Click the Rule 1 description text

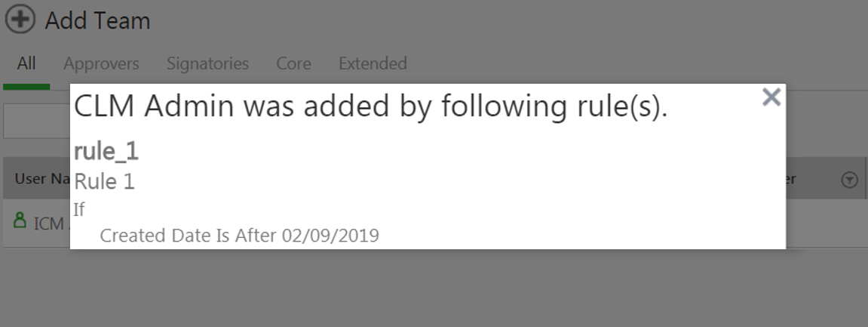tap(104, 181)
